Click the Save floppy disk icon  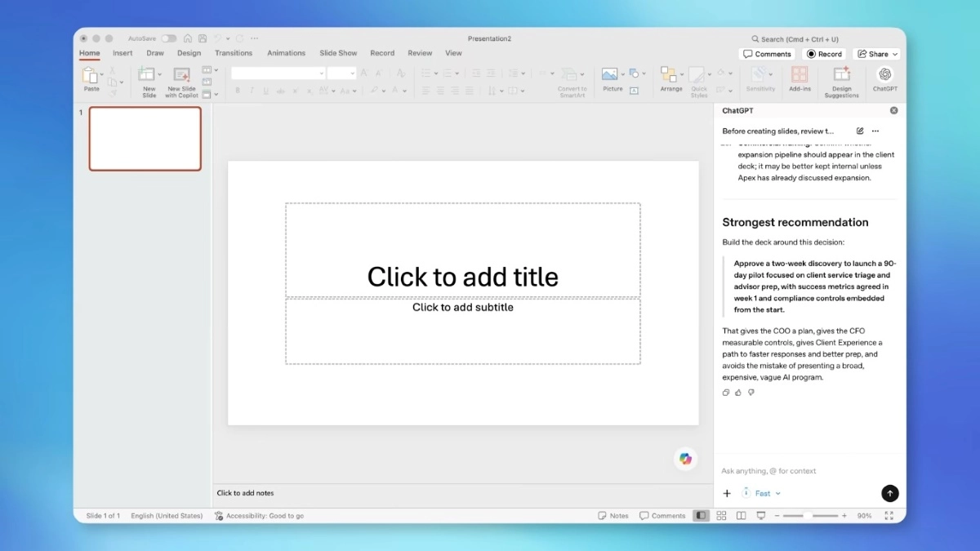(x=203, y=38)
